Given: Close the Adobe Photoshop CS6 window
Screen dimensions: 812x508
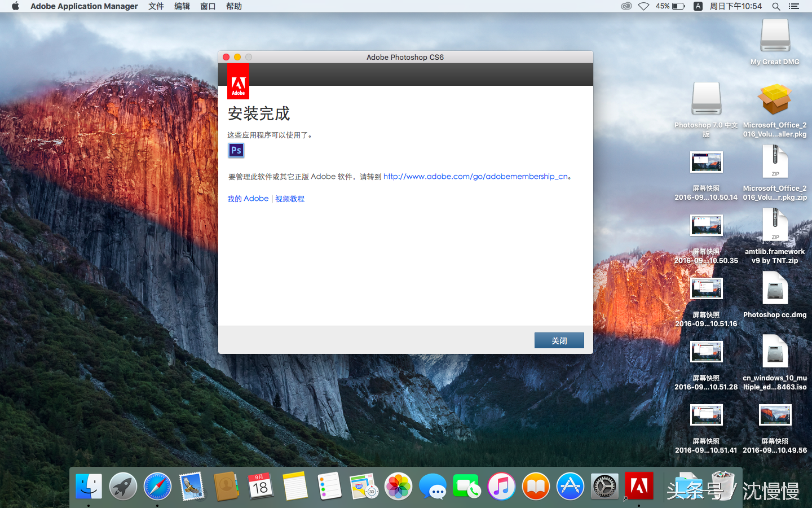Looking at the screenshot, I should tap(226, 57).
